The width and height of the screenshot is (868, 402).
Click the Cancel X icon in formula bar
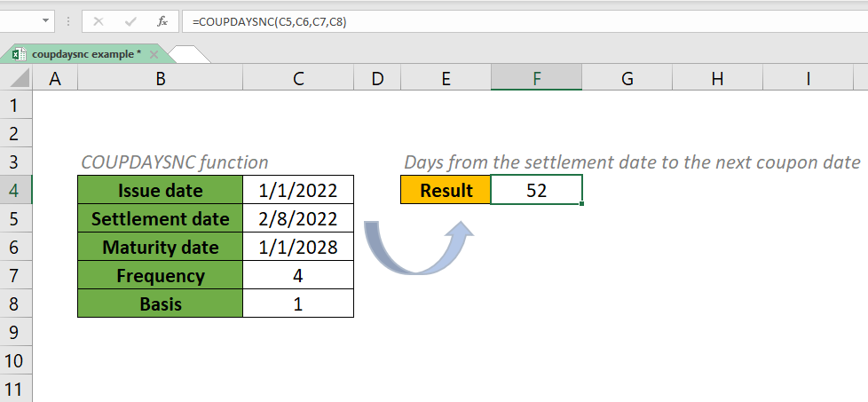(x=98, y=21)
